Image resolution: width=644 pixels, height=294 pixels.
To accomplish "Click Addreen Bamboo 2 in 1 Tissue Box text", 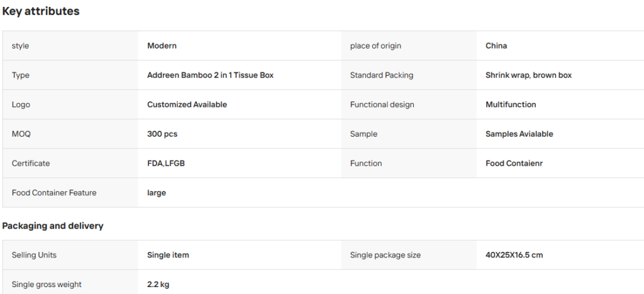I will (x=210, y=76).
